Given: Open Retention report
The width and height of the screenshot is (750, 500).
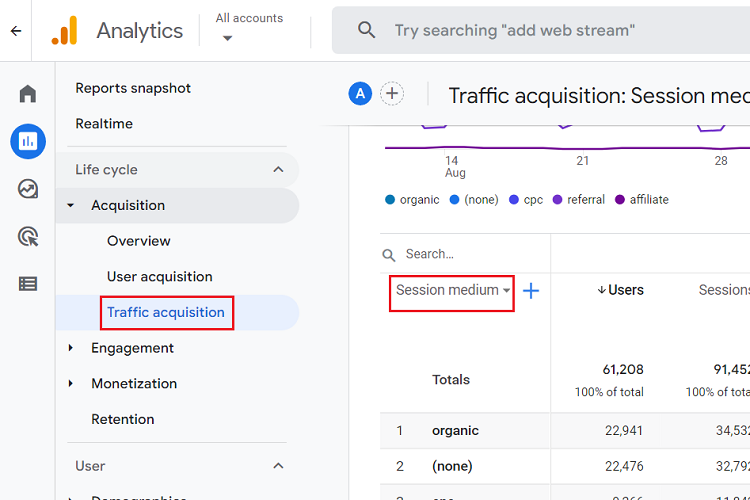Looking at the screenshot, I should click(x=123, y=419).
